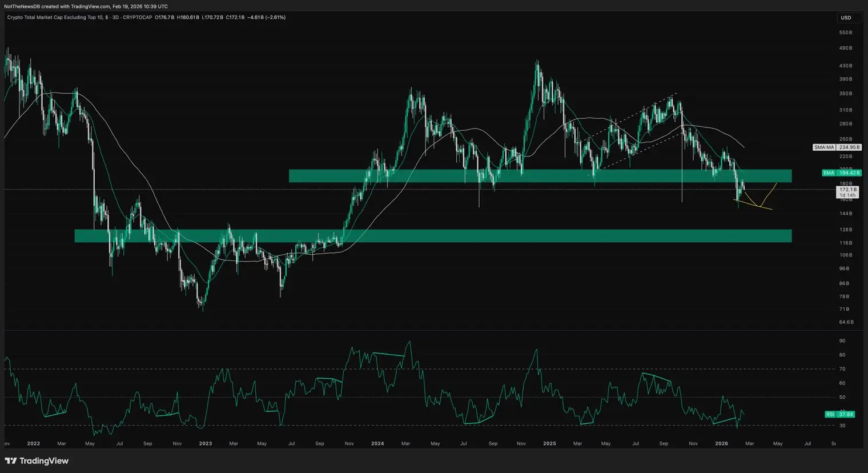The image size is (868, 473).
Task: Click the 70 level on the RSI scale
Action: [842, 369]
